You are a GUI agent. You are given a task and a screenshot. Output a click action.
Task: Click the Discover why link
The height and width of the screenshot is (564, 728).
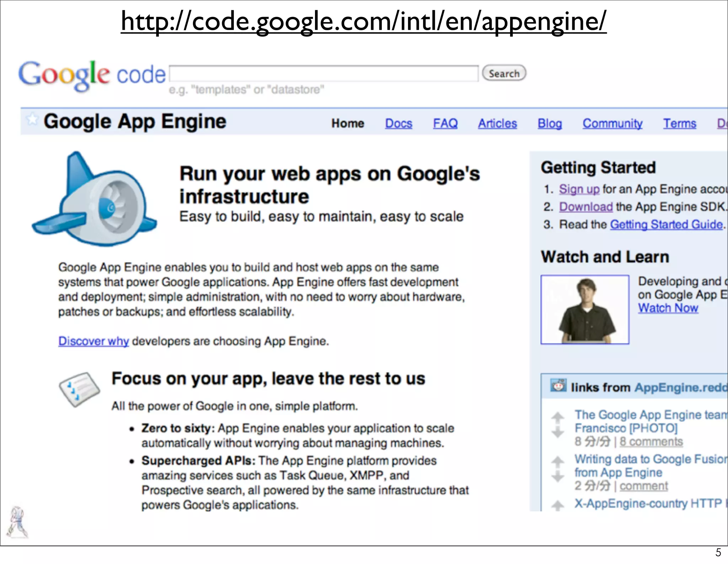(x=93, y=341)
